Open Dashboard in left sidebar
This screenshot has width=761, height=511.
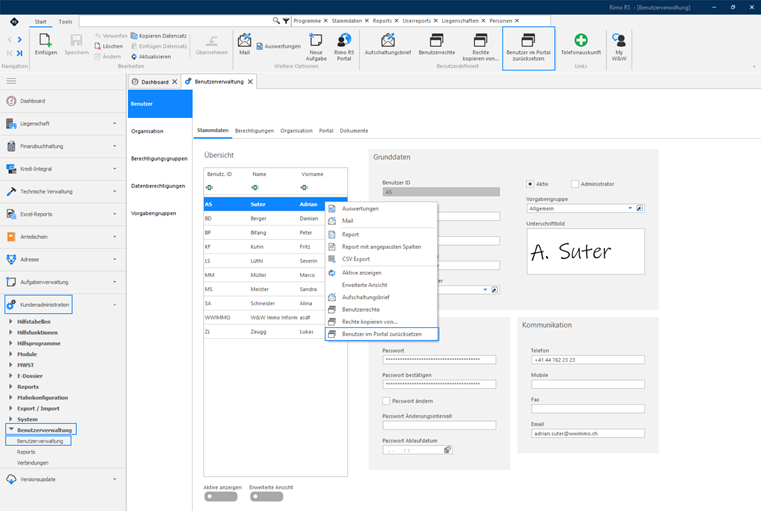click(33, 101)
